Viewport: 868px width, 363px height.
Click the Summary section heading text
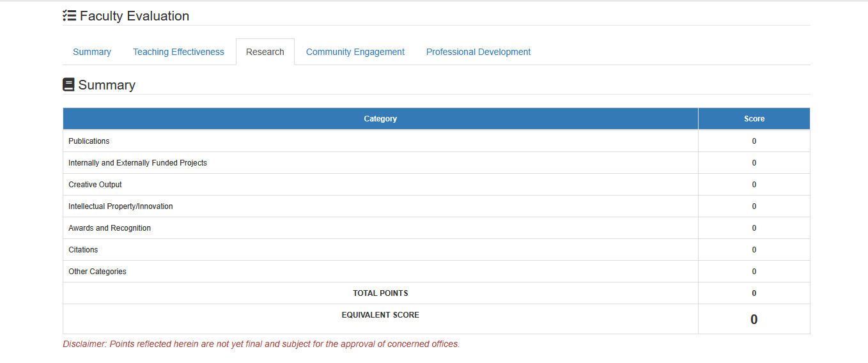(107, 85)
